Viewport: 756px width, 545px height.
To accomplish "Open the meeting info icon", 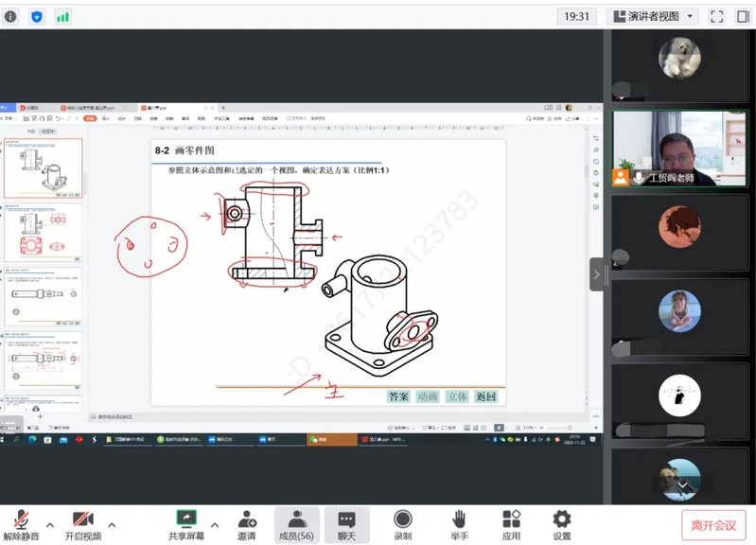I will (11, 16).
